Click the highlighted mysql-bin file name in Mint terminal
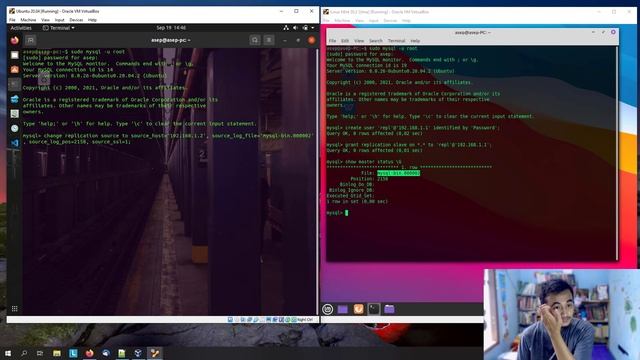The width and height of the screenshot is (640, 360). [x=398, y=173]
